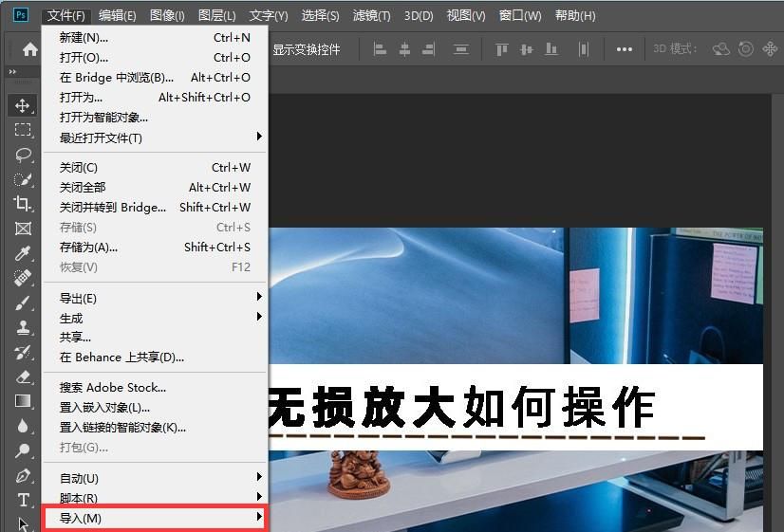Expand the 生成 submenu
784x532 pixels.
point(155,318)
